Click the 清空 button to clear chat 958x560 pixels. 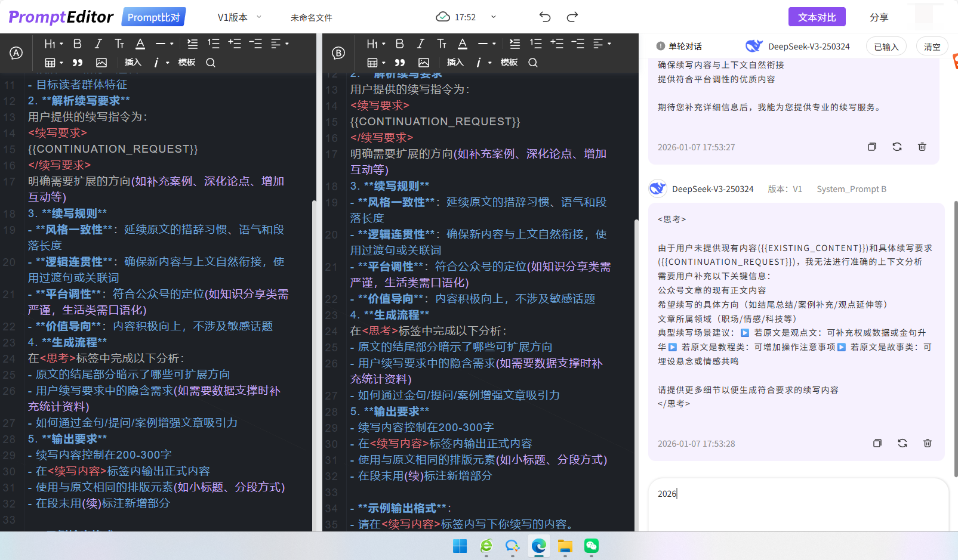[x=932, y=46]
